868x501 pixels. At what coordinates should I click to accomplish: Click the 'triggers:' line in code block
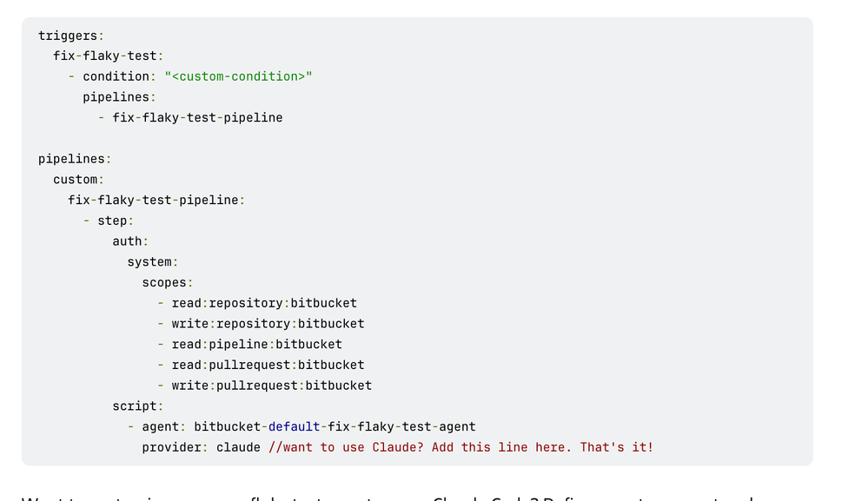pos(71,36)
